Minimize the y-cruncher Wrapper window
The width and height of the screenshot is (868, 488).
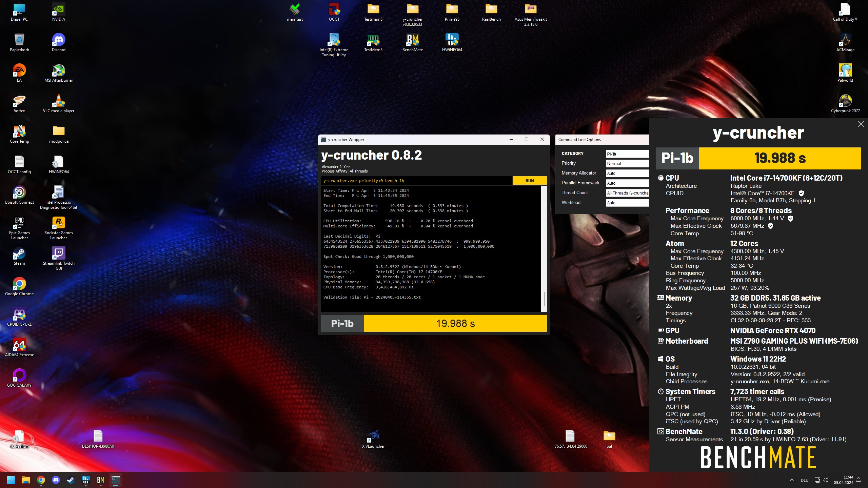(511, 139)
